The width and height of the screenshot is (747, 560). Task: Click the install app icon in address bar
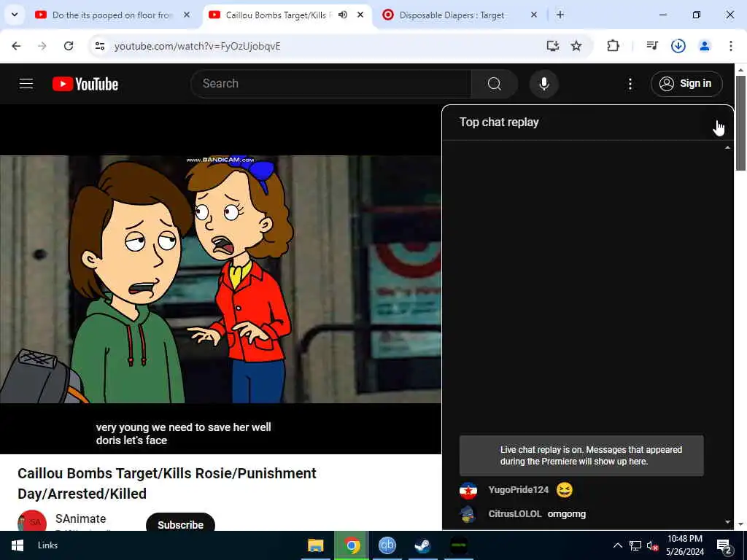(553, 46)
